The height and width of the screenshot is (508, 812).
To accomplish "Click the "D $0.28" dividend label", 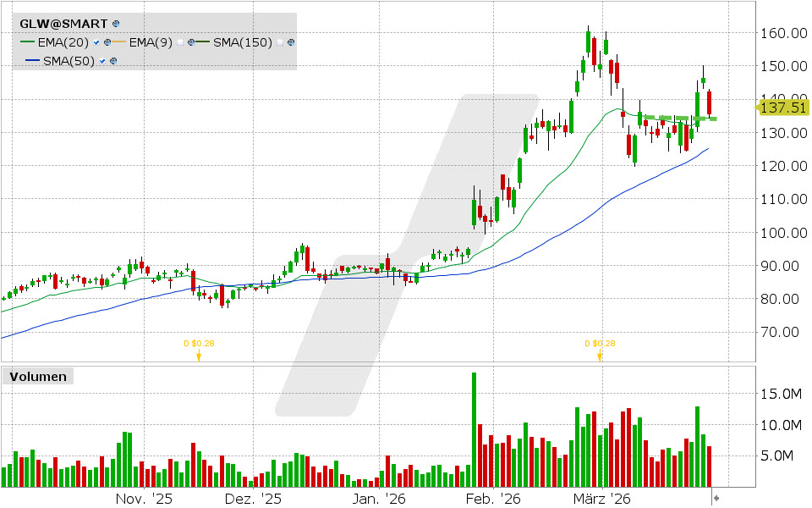I will 198,344.
